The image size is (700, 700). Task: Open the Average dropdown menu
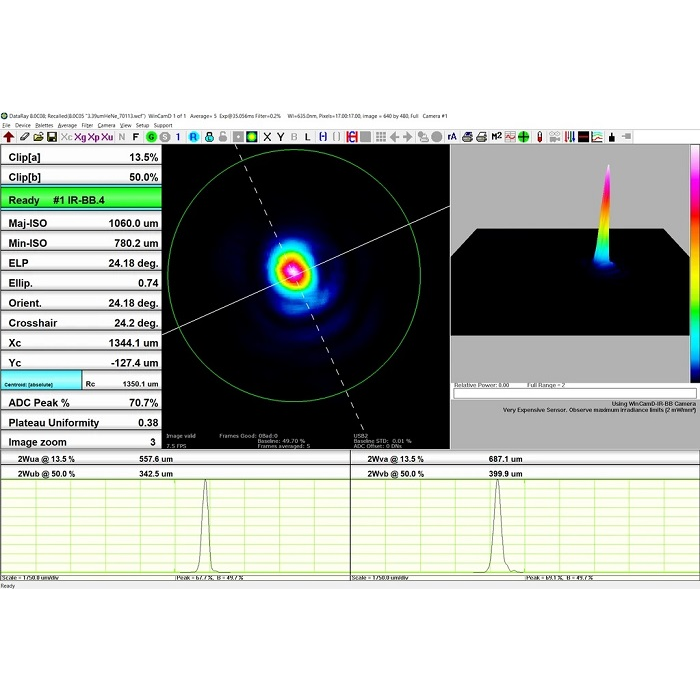coord(67,125)
